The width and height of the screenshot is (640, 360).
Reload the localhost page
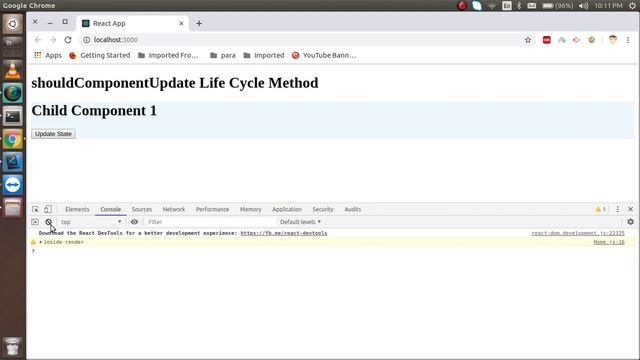coord(68,40)
